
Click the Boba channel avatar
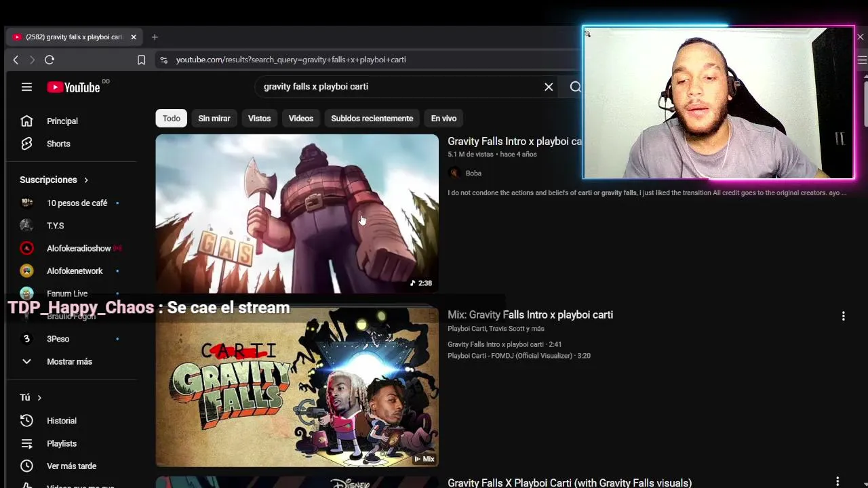click(454, 173)
